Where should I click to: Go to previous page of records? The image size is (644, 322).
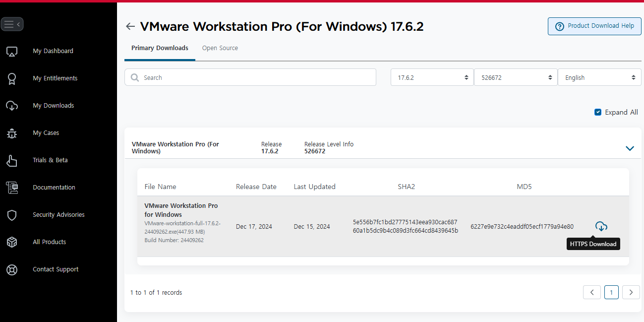592,293
